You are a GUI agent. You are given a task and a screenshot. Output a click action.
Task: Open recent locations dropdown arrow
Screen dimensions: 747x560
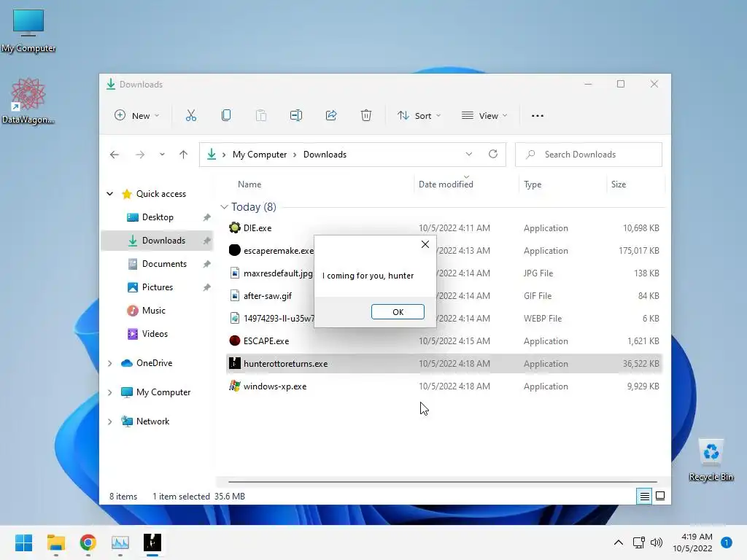click(162, 155)
